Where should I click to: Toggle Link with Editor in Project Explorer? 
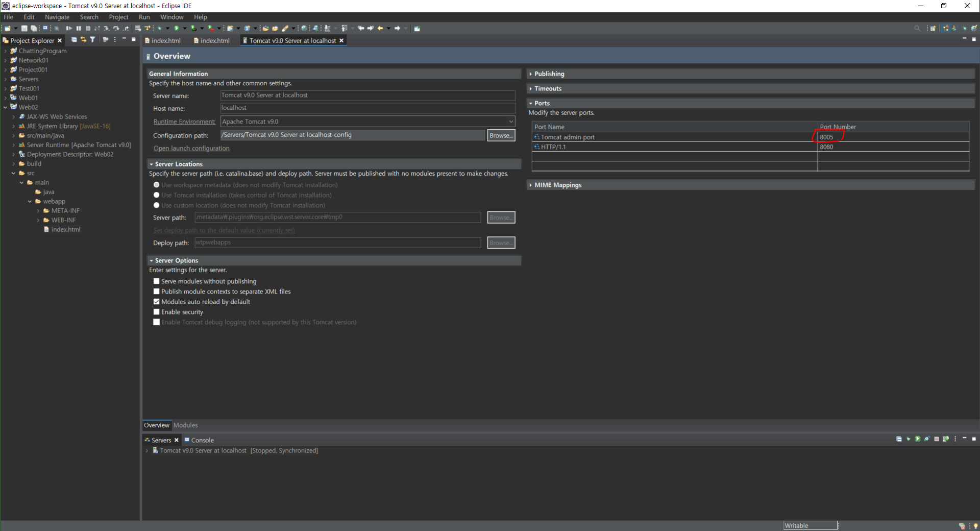click(x=83, y=39)
